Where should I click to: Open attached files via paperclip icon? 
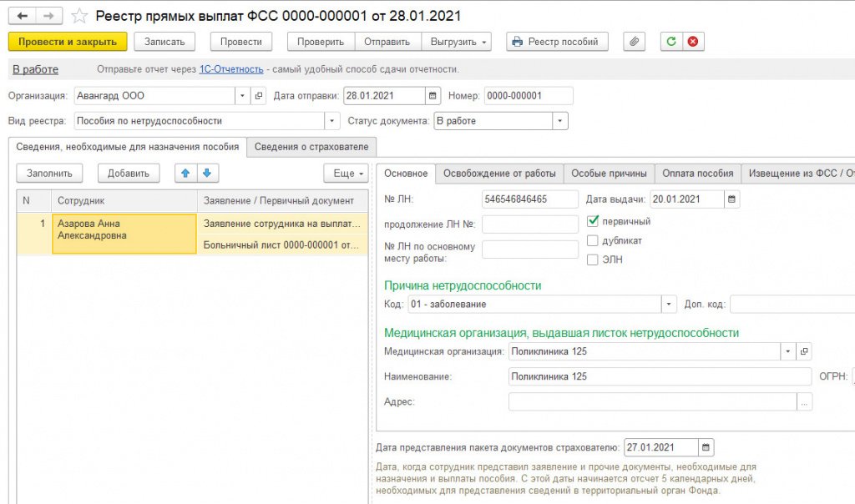[635, 42]
